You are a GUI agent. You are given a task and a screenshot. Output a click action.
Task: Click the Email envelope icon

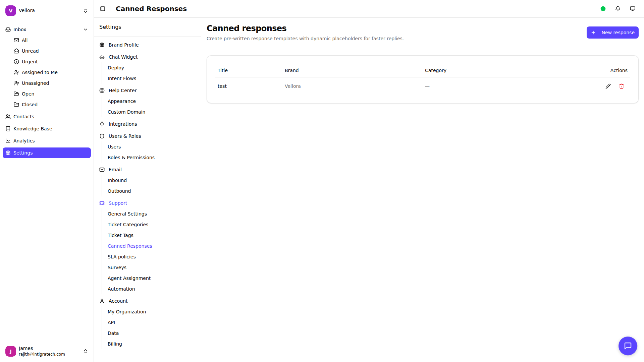click(x=102, y=170)
